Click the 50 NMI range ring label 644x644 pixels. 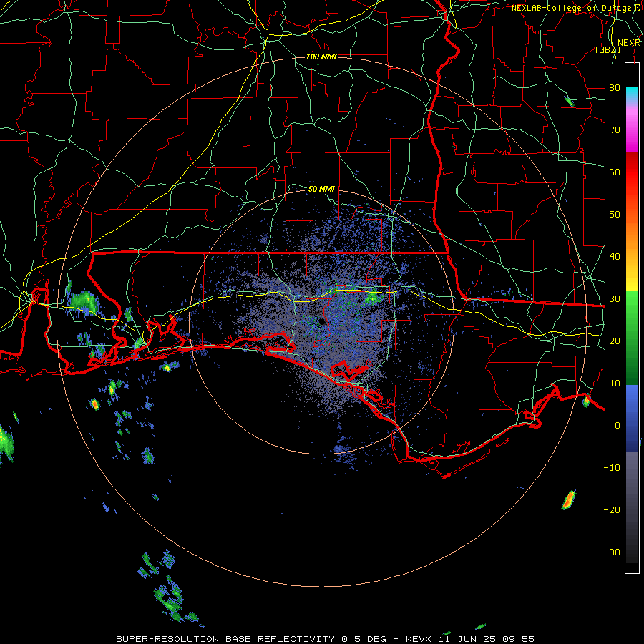tap(321, 189)
